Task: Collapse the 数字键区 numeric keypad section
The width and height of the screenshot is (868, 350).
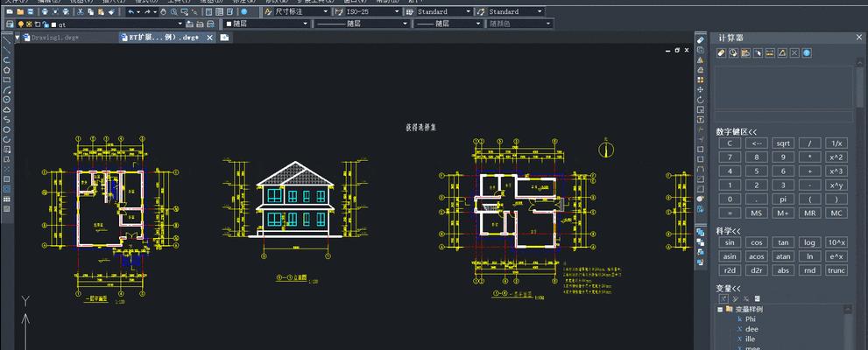Action: click(736, 131)
